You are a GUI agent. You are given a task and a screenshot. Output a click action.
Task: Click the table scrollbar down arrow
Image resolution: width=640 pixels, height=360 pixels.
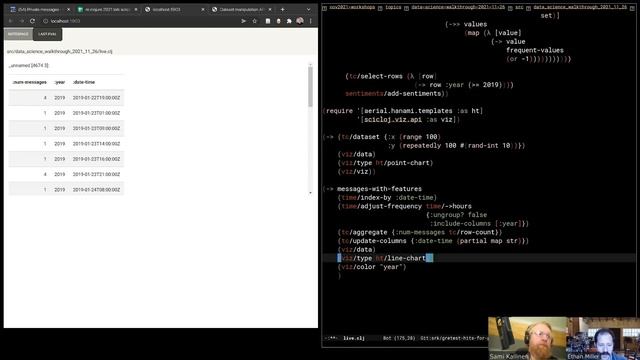pyautogui.click(x=310, y=193)
